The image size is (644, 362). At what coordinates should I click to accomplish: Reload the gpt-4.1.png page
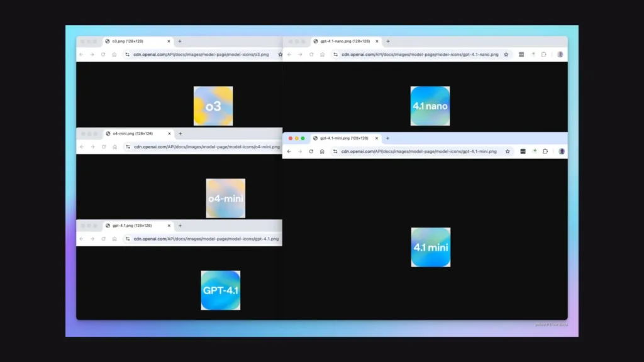pyautogui.click(x=103, y=239)
